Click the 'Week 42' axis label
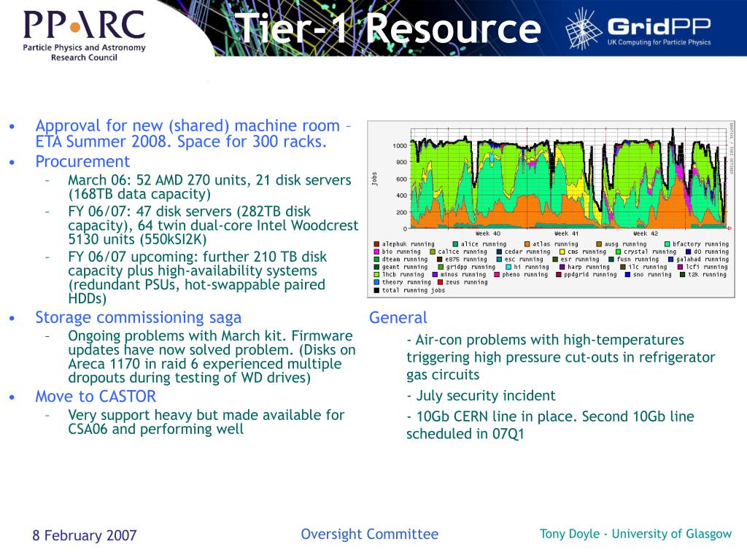Viewport: 747px width, 560px height. point(646,234)
